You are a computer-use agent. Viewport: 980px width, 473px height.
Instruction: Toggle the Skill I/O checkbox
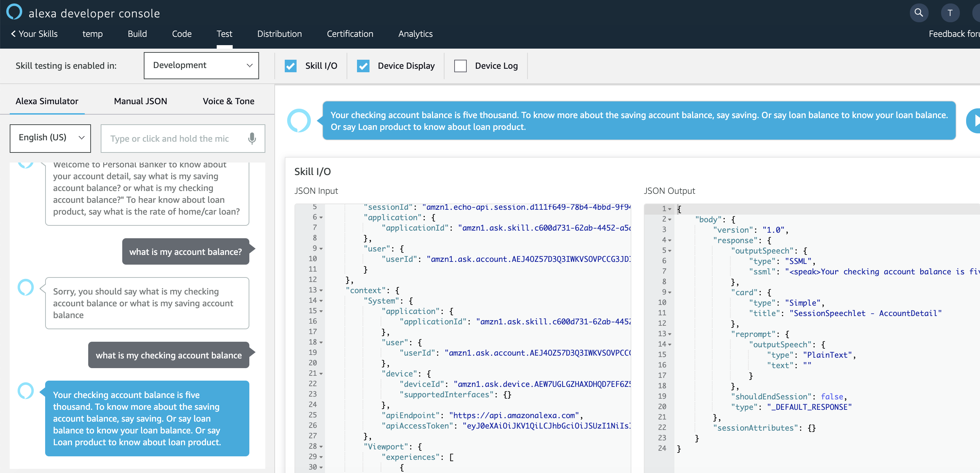(x=291, y=66)
